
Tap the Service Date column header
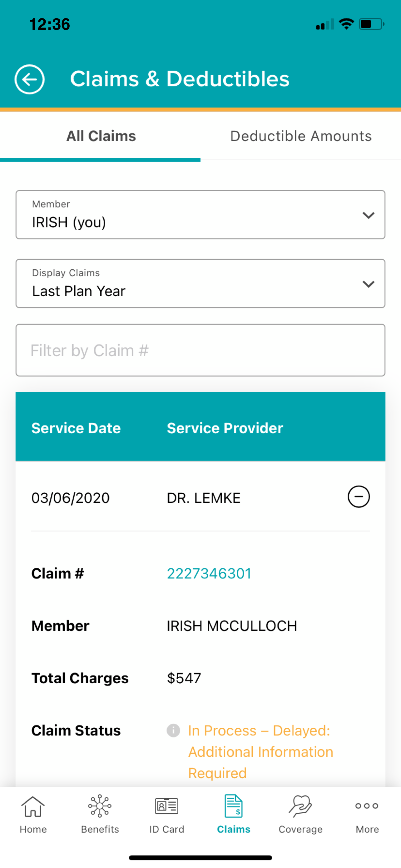pos(76,428)
